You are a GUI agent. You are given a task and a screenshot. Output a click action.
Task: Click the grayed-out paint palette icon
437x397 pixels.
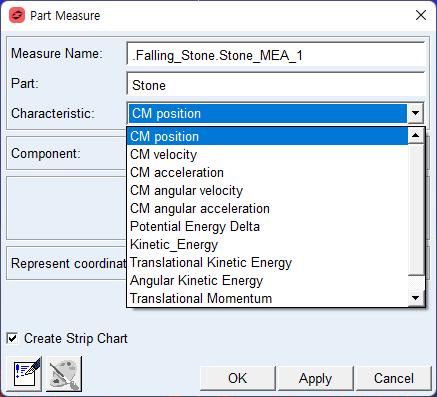coord(64,374)
